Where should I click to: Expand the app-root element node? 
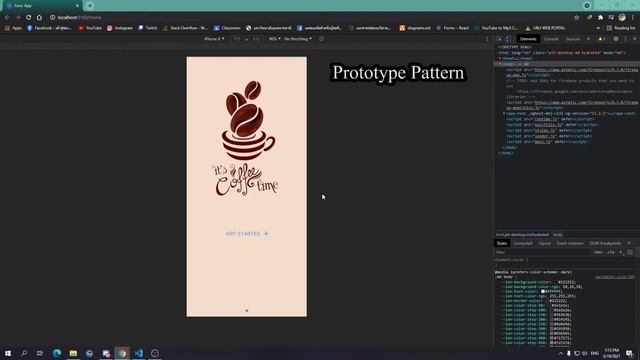tap(504, 113)
